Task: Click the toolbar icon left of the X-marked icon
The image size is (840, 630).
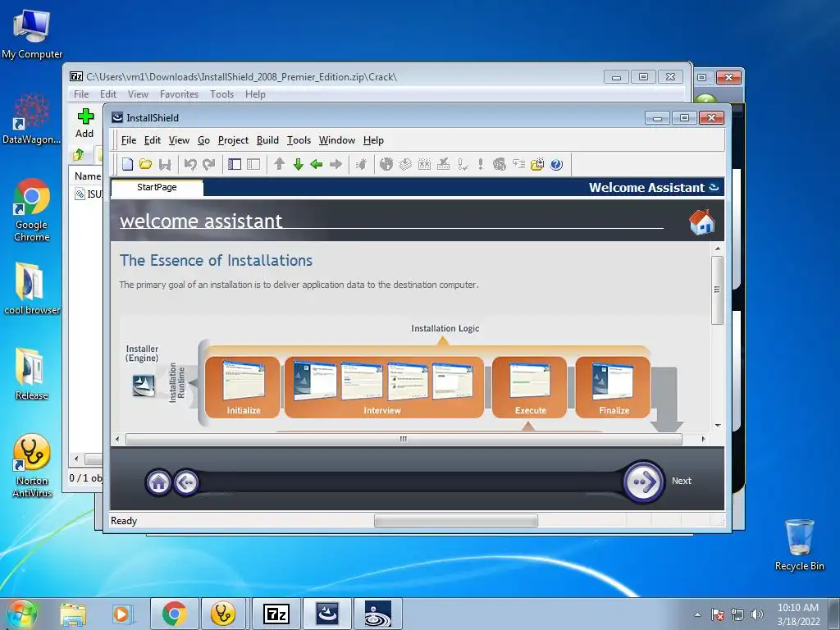Action: pyautogui.click(x=424, y=164)
